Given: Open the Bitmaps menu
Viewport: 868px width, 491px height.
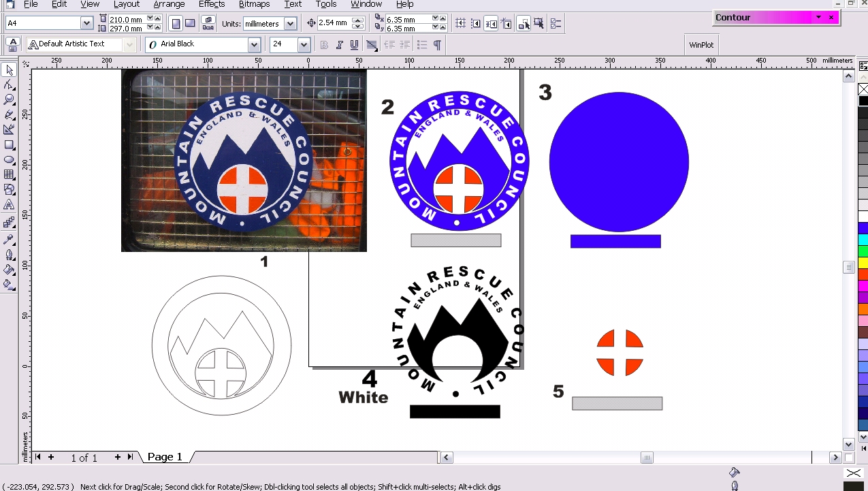Looking at the screenshot, I should tap(254, 4).
